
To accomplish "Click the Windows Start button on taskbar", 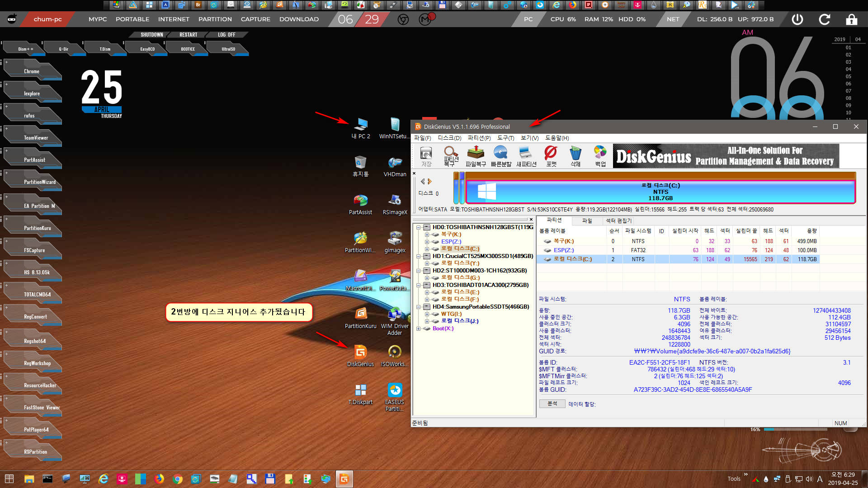I will coord(9,479).
